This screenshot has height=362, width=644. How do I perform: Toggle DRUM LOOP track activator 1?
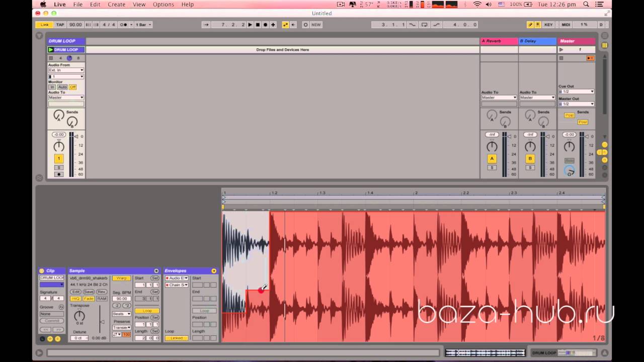point(59,158)
